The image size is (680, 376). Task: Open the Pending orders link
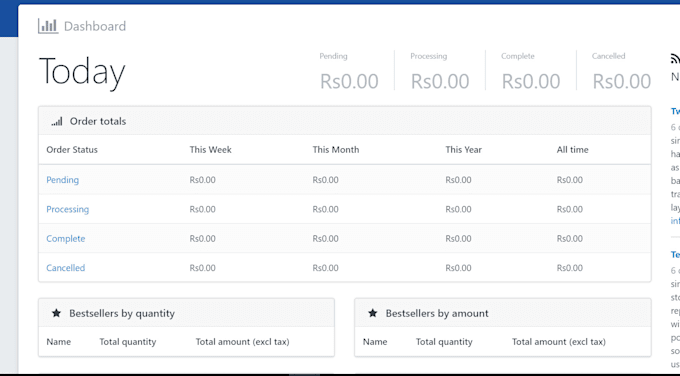(x=62, y=180)
